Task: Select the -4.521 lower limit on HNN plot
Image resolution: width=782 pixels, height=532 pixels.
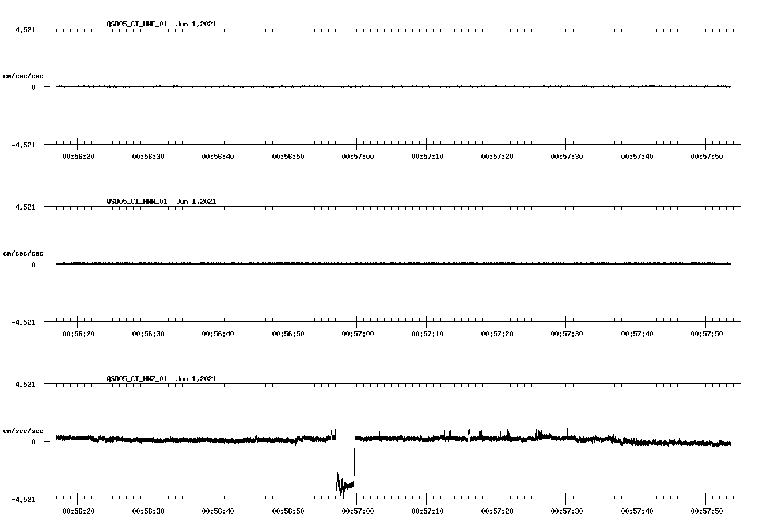Action: [23, 322]
